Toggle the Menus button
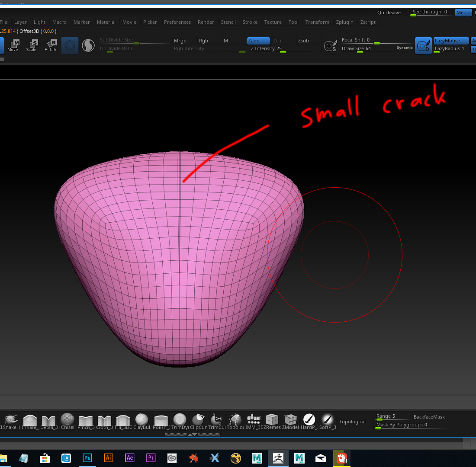476x467 pixels. 464,13
